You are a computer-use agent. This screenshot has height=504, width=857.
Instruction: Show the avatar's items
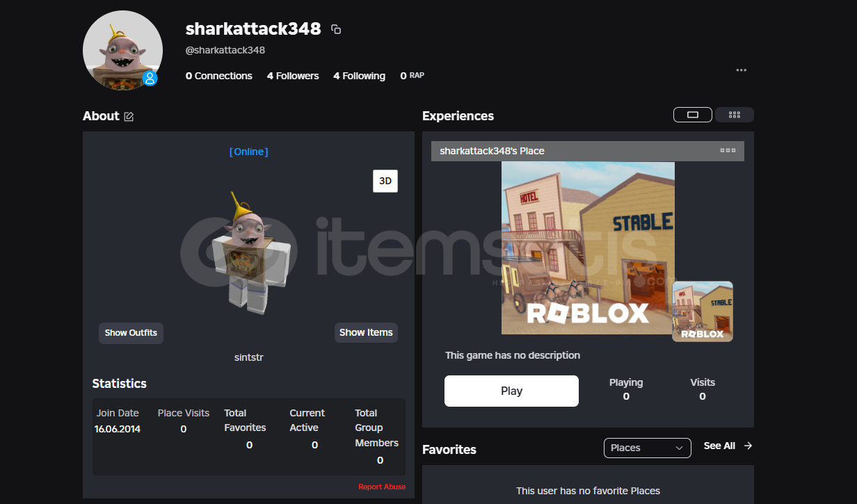coord(366,333)
